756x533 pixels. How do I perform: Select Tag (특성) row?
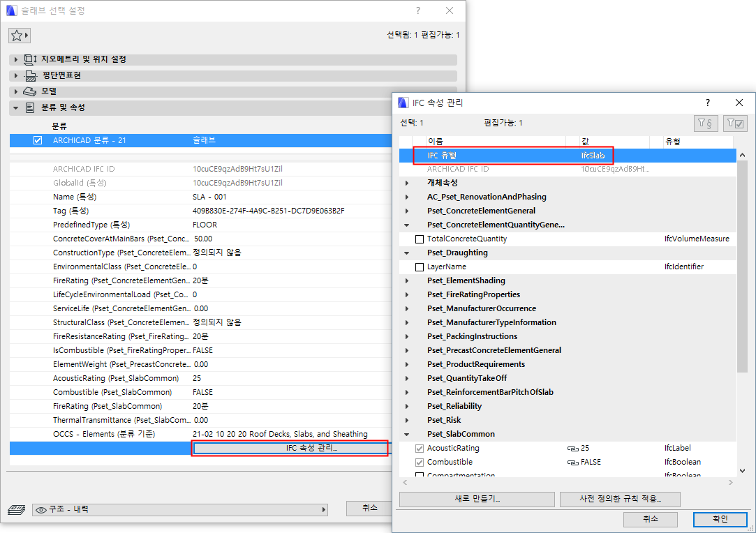[200, 211]
